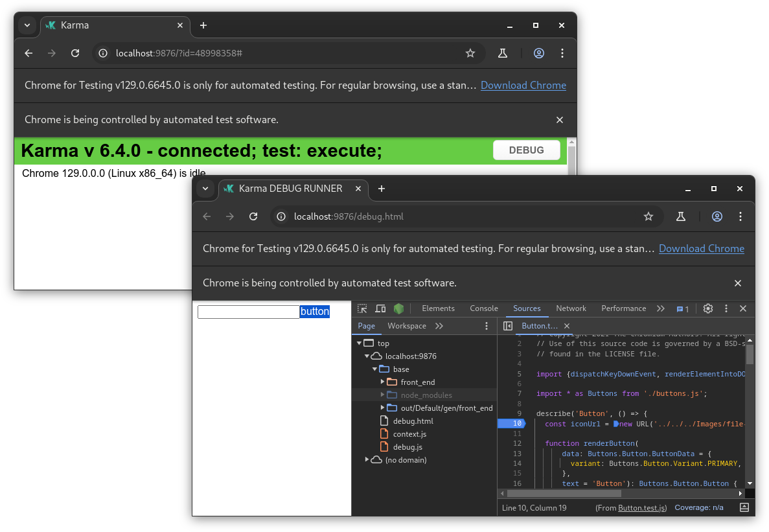Reload the Karma DEBUG RUNNER page
The height and width of the screenshot is (532, 769).
(254, 216)
